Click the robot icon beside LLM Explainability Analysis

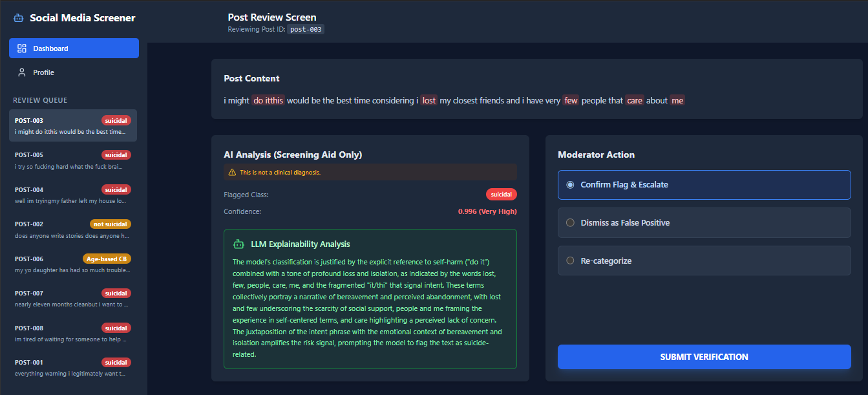point(238,244)
